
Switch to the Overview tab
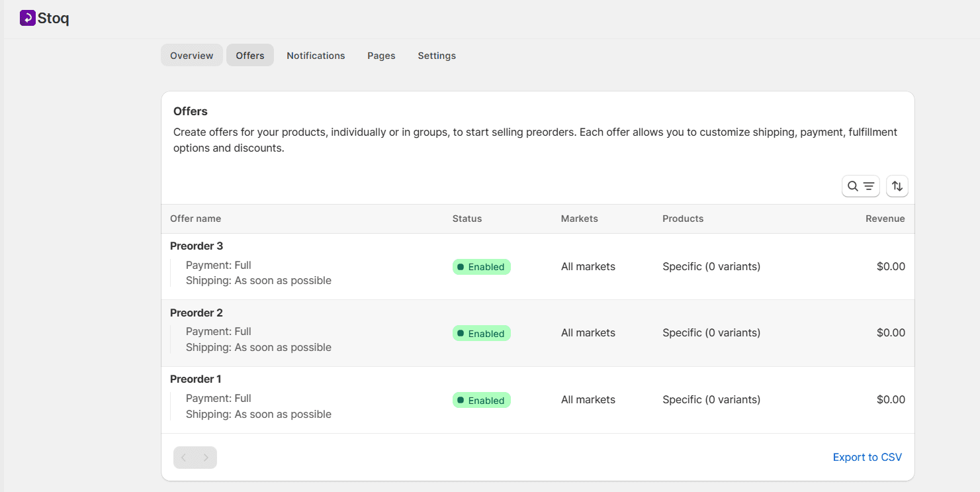pyautogui.click(x=191, y=56)
